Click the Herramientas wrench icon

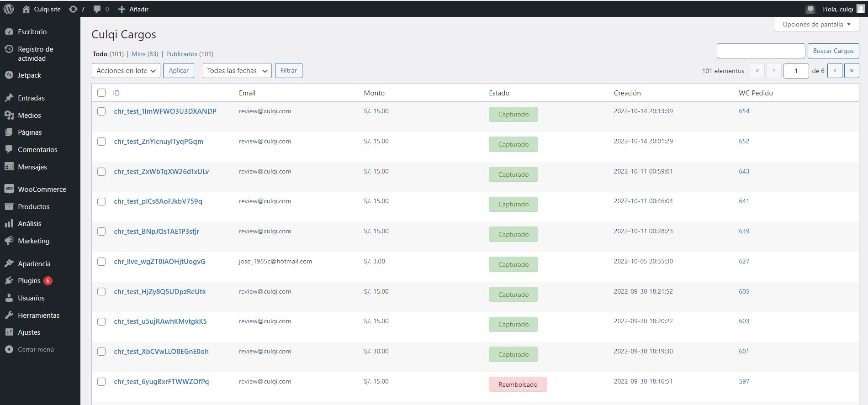tap(9, 315)
